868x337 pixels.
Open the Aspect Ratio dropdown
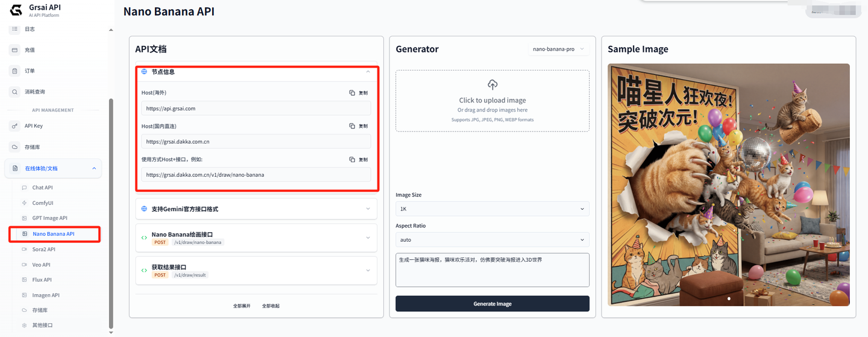492,240
